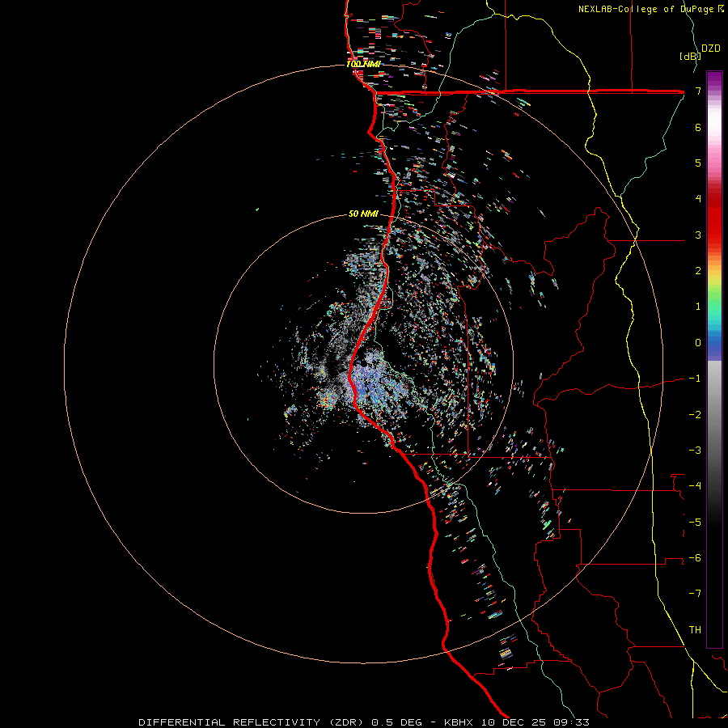Image resolution: width=728 pixels, height=728 pixels.
Task: Select the "5" value on the color scale
Action: click(698, 163)
